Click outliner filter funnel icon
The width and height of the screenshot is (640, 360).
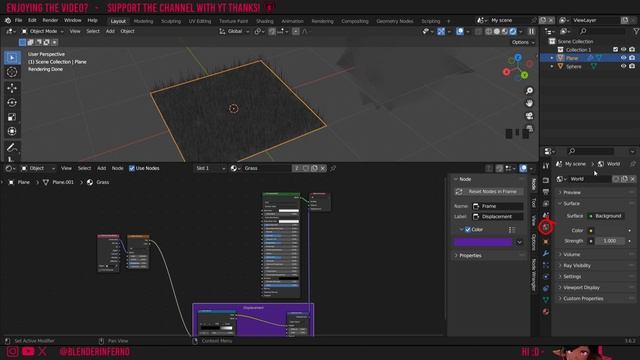click(x=636, y=31)
